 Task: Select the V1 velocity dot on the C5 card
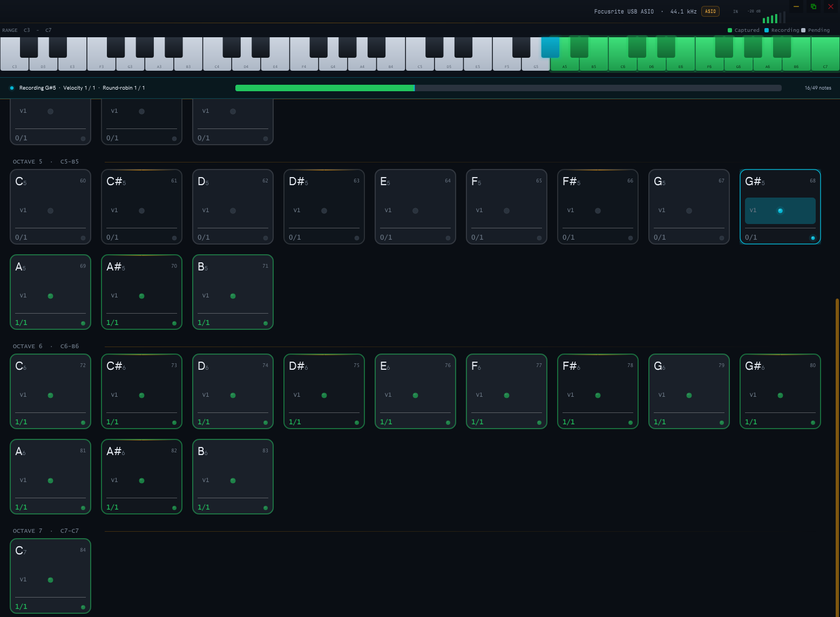(50, 211)
